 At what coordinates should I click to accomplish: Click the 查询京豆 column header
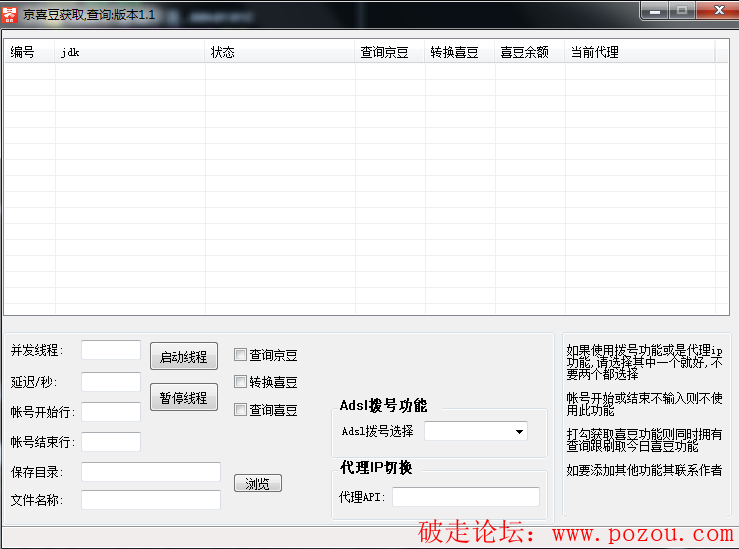click(389, 52)
